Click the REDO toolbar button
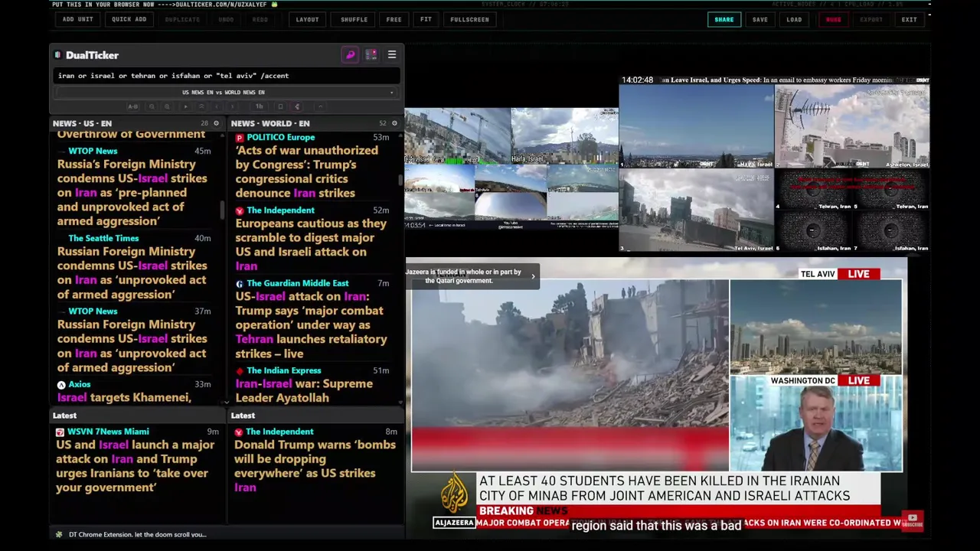Image resolution: width=980 pixels, height=551 pixels. click(x=260, y=19)
